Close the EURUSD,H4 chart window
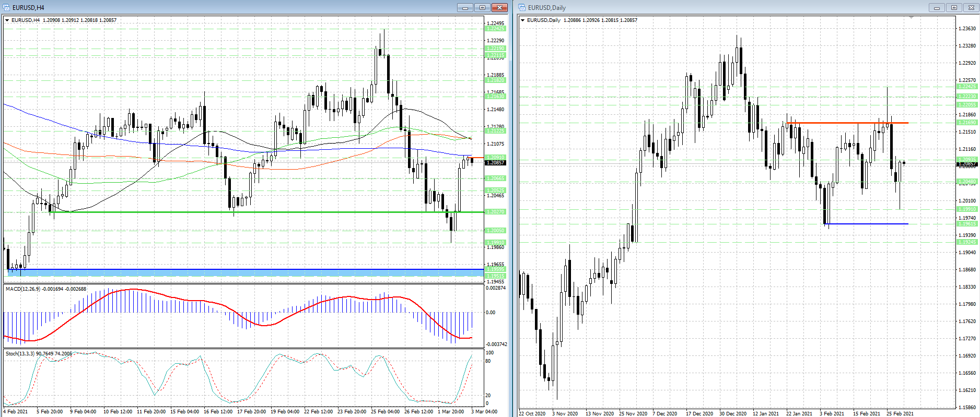This screenshot has height=417, width=980. coord(500,7)
